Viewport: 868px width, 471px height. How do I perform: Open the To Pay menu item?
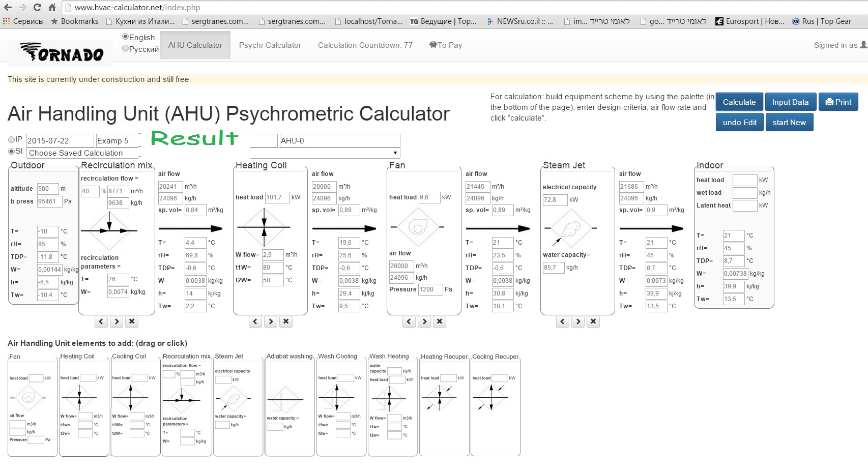point(446,45)
